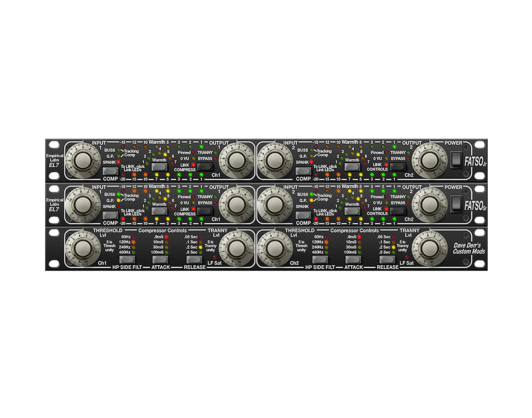Click the Ch2 RELEASE button
532x418 pixels.
(x=386, y=259)
